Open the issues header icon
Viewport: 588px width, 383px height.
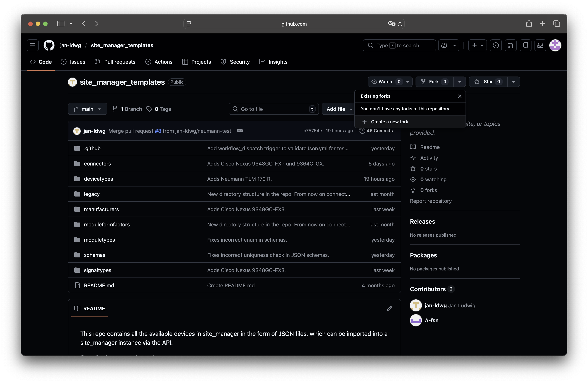coord(496,46)
